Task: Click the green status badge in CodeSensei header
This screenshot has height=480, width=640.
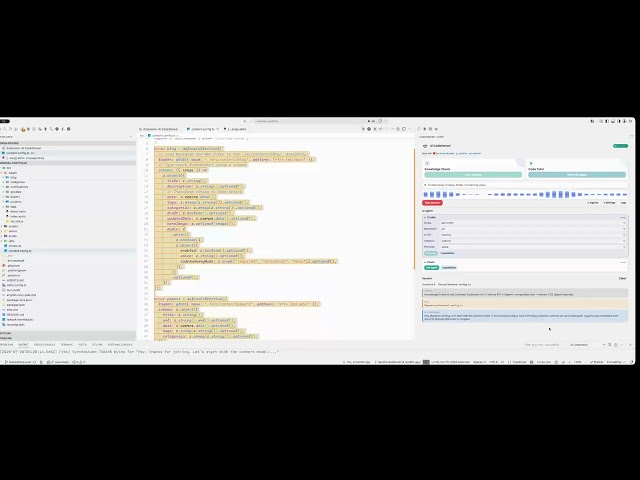Action: click(x=620, y=146)
